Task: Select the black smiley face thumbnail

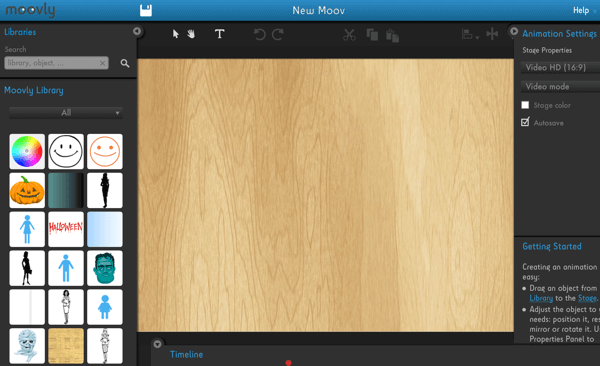Action: tap(66, 151)
